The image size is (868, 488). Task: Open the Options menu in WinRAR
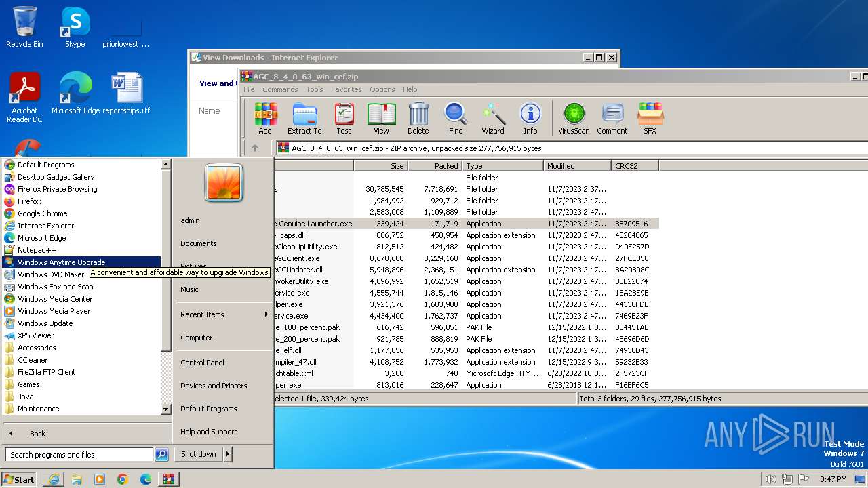point(382,89)
